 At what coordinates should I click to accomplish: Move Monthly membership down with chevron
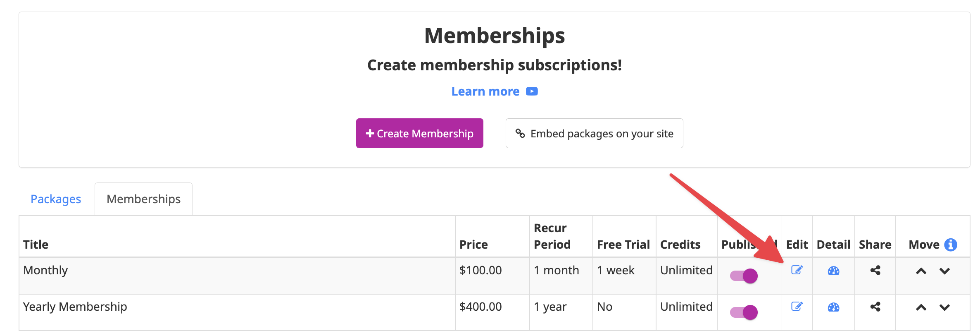pyautogui.click(x=944, y=271)
